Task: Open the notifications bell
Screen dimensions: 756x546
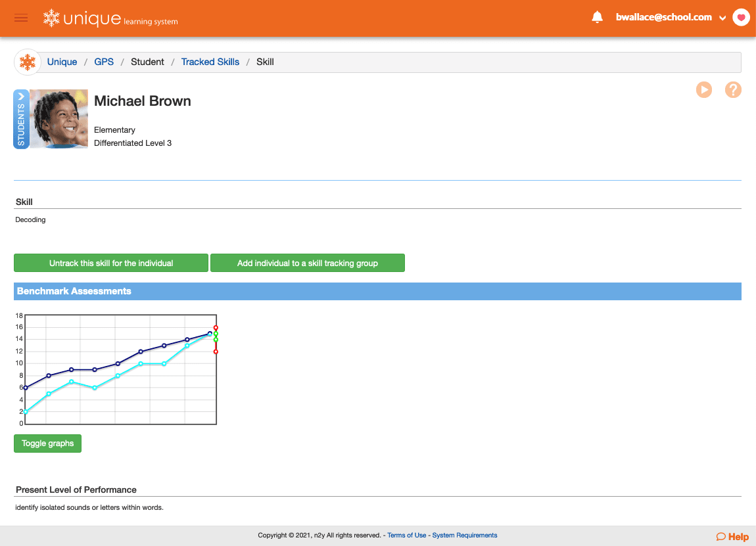Action: pos(597,18)
